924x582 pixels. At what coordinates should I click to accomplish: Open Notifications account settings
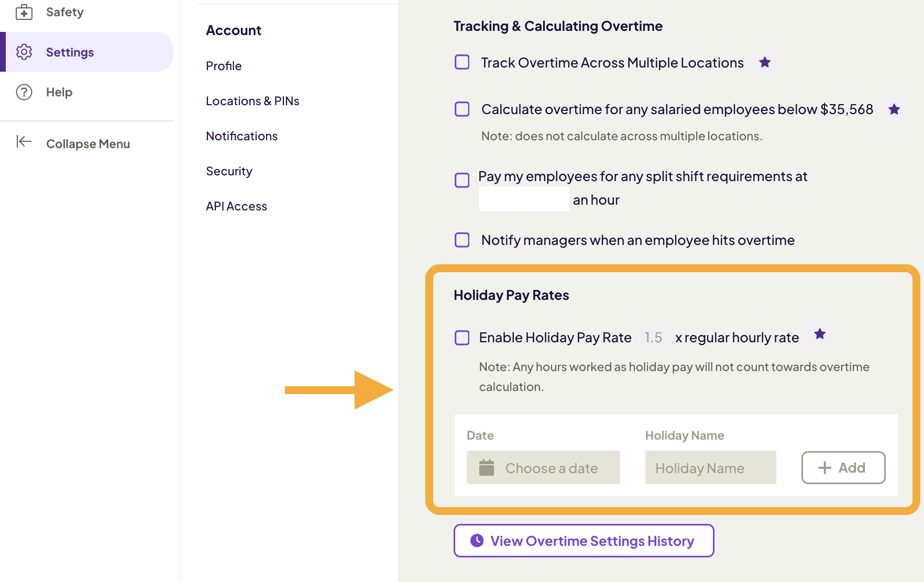[x=241, y=136]
